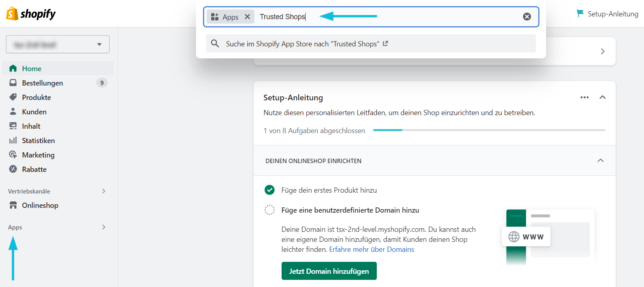This screenshot has height=287, width=644.
Task: Open the card chevron beside the search panel
Action: pos(603,51)
